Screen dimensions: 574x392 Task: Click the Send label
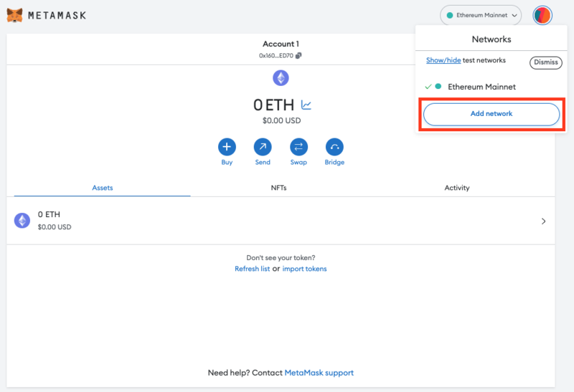point(263,162)
